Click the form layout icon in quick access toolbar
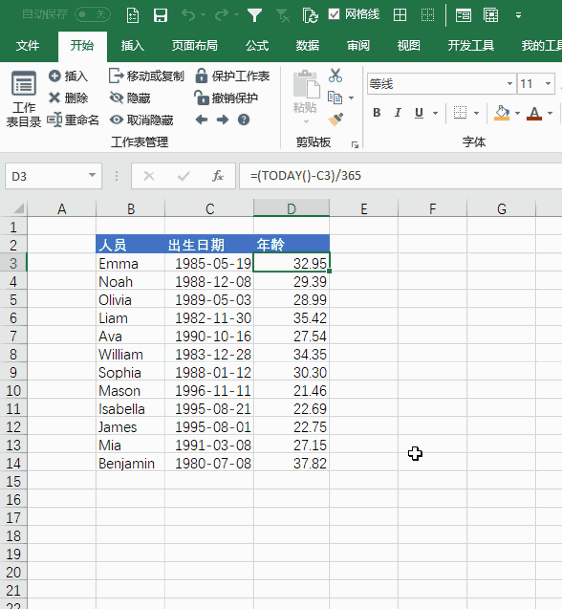 point(463,15)
